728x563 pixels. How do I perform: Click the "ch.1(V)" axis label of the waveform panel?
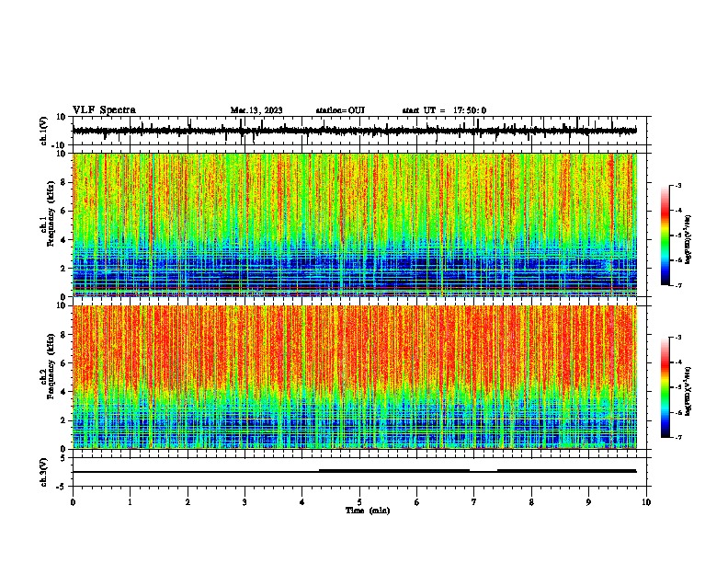[x=43, y=131]
